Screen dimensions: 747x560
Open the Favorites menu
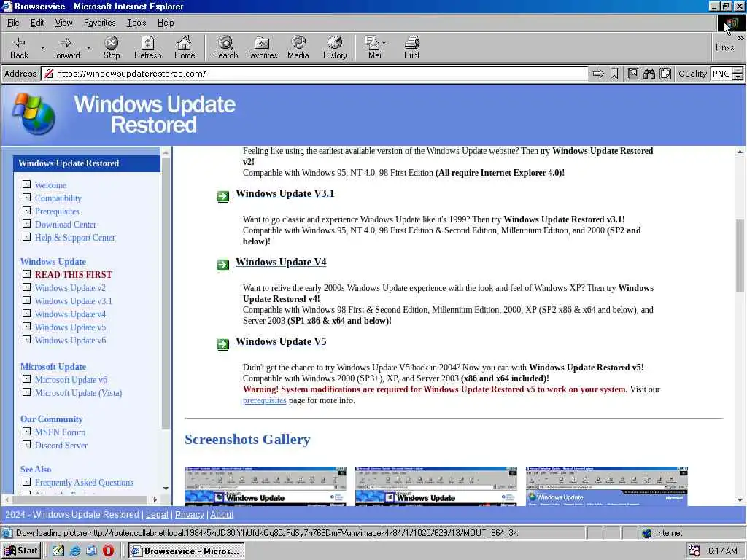(x=99, y=23)
